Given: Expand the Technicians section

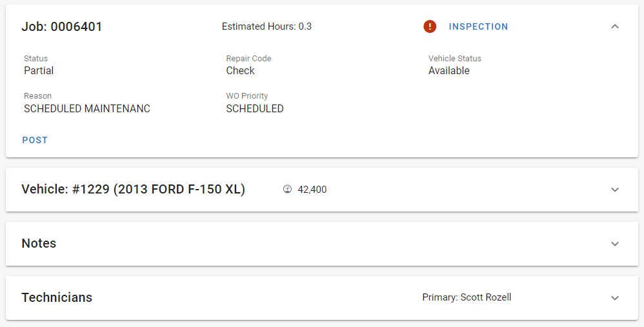Looking at the screenshot, I should tap(615, 298).
